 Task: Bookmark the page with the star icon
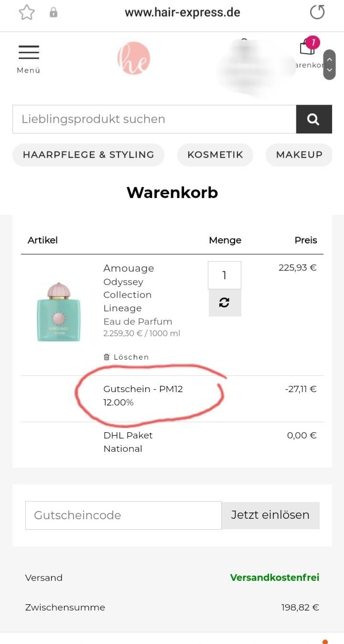coord(27,13)
